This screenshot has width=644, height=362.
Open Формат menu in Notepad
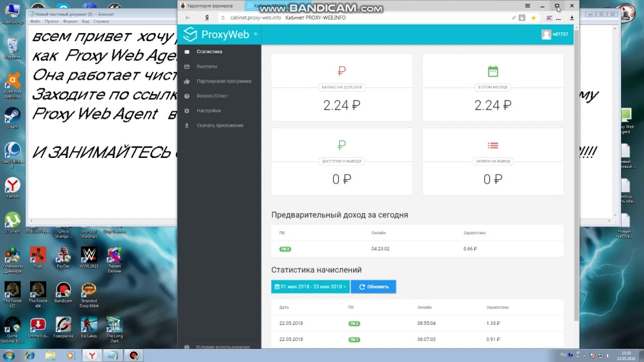pyautogui.click(x=70, y=22)
